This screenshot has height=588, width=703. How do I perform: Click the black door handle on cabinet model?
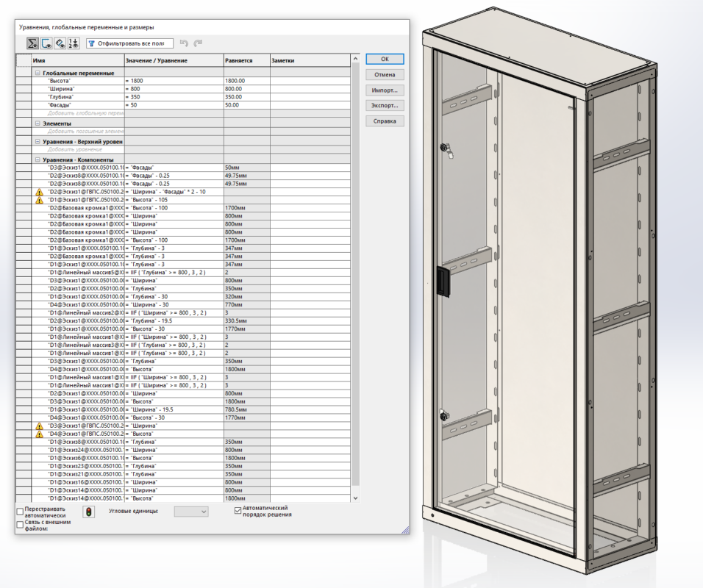pyautogui.click(x=443, y=281)
